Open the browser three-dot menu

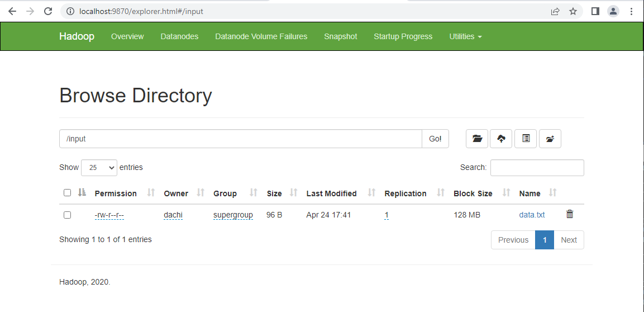tap(632, 11)
